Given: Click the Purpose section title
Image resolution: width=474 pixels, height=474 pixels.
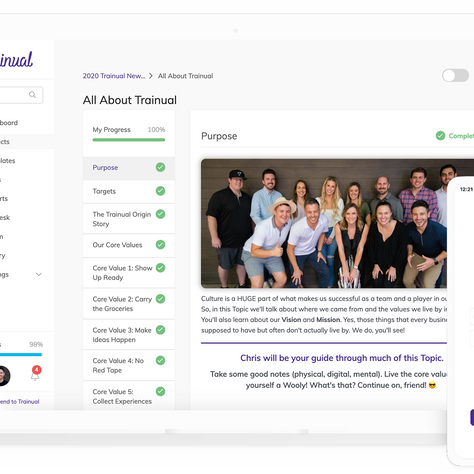Looking at the screenshot, I should pos(219,136).
